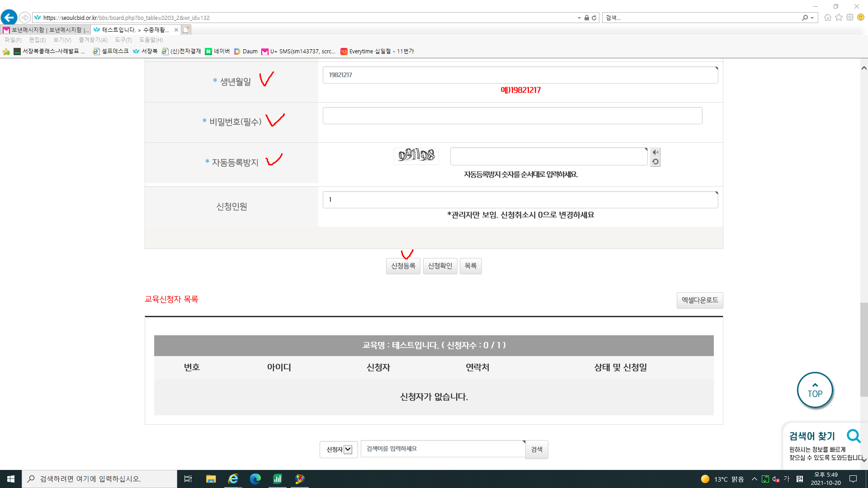Viewport: 868px width, 488px height.
Task: Click the 신청확인 button
Action: click(x=440, y=266)
